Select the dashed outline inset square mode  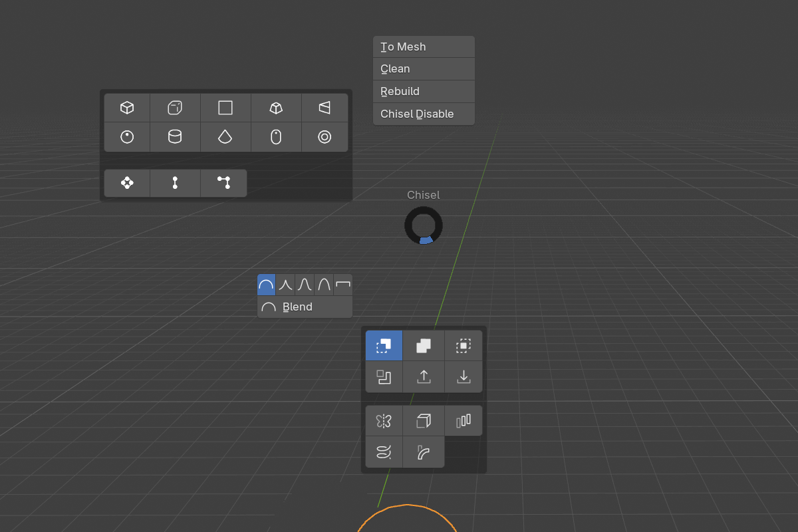pos(464,346)
